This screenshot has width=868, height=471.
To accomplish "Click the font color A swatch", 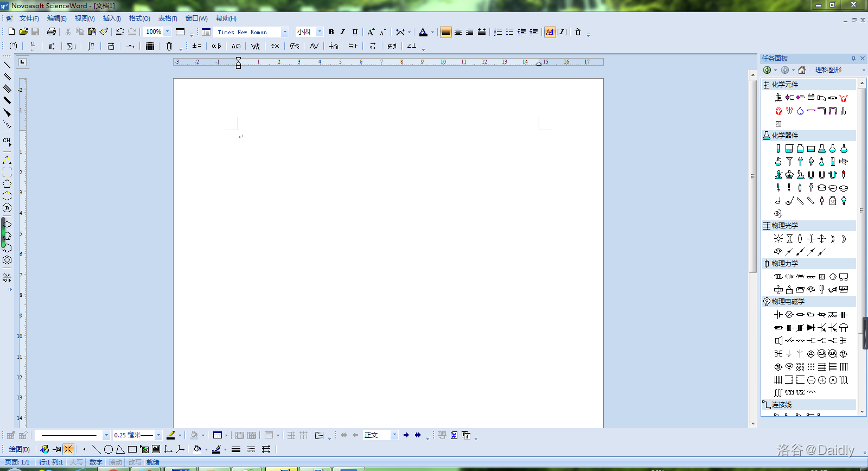I will click(x=423, y=32).
